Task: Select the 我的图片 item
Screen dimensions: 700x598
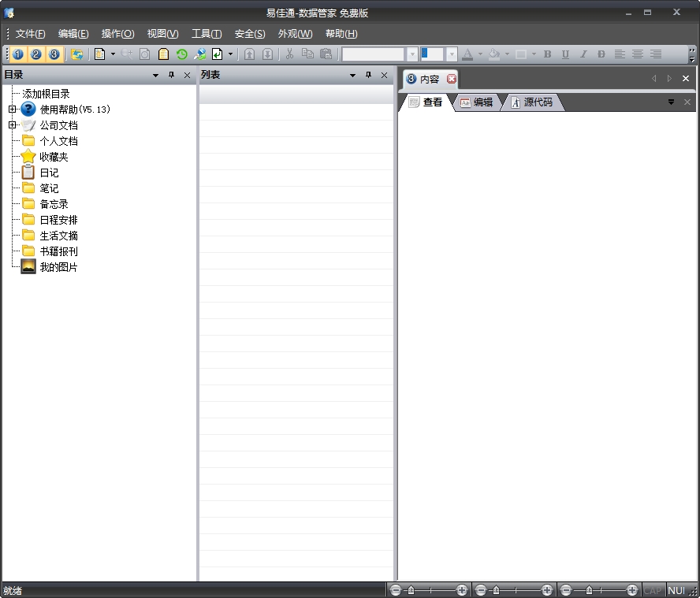Action: [58, 267]
